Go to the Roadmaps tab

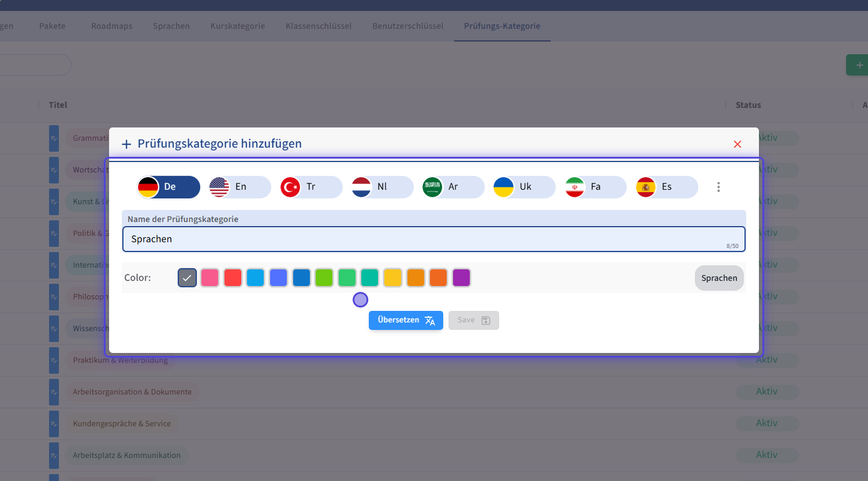[112, 26]
